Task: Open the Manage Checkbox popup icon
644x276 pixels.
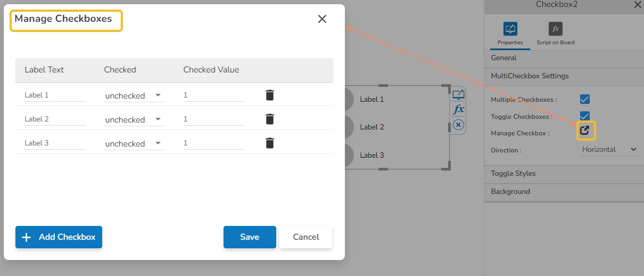Action: pos(585,131)
